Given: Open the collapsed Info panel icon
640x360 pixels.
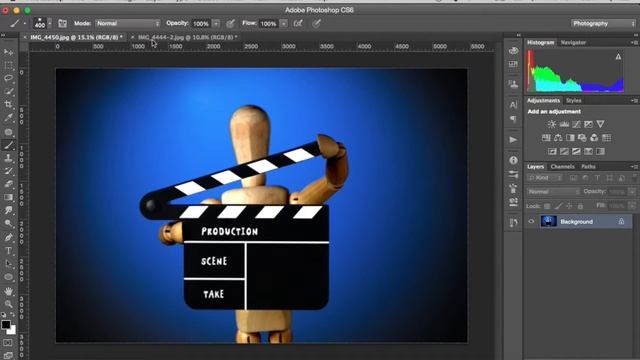Looking at the screenshot, I should (x=513, y=160).
